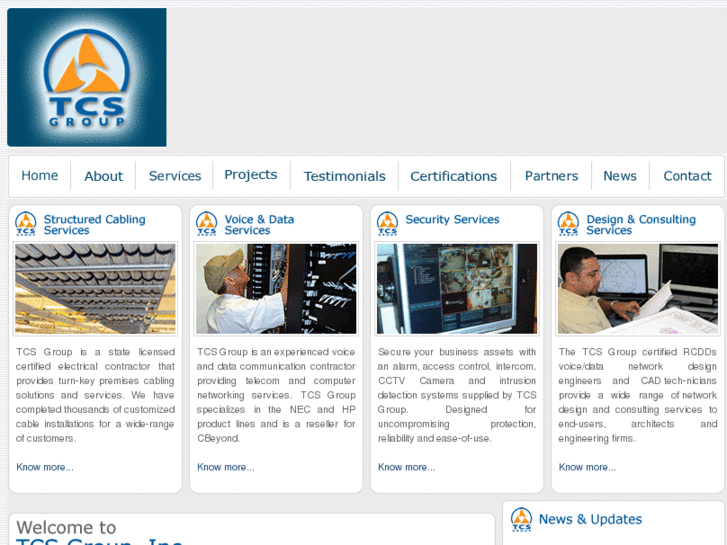Viewport: 727px width, 545px height.
Task: Click TCS icon beside Structured Cabling Services
Action: [x=26, y=224]
